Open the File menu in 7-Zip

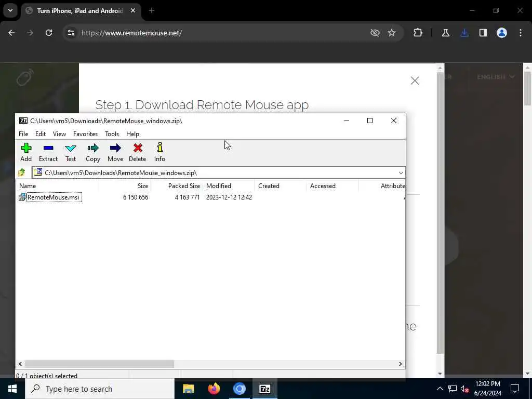[x=23, y=134]
